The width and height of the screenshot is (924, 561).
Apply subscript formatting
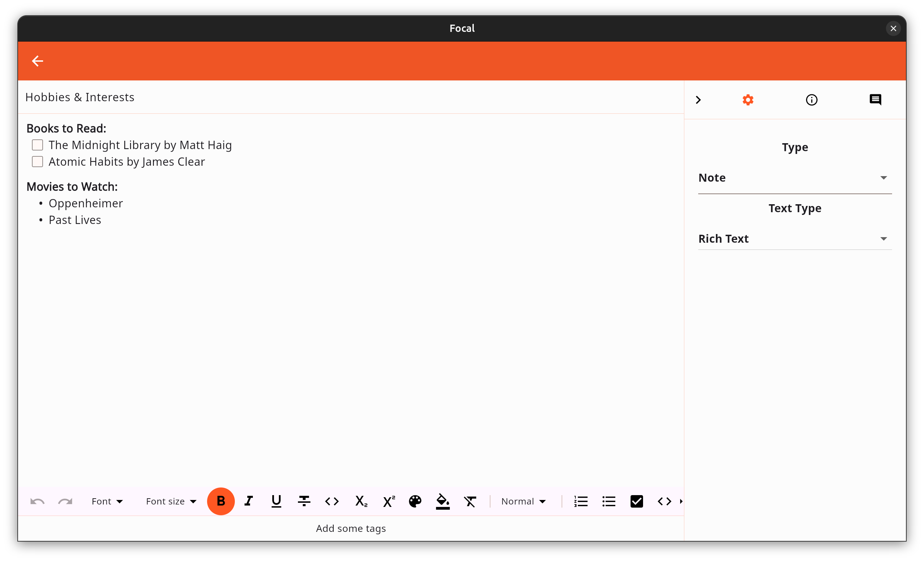pos(360,501)
